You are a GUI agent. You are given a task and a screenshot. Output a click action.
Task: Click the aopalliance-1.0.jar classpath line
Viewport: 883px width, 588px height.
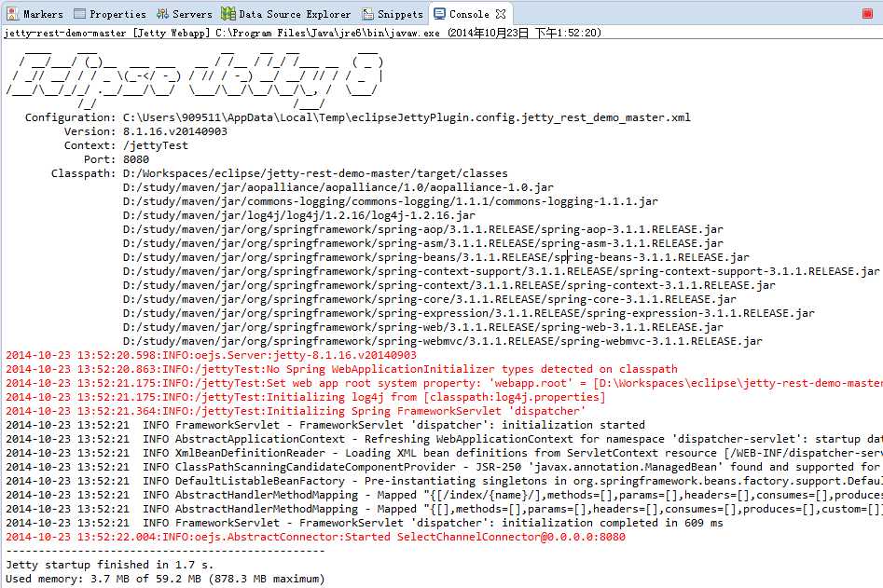[338, 187]
